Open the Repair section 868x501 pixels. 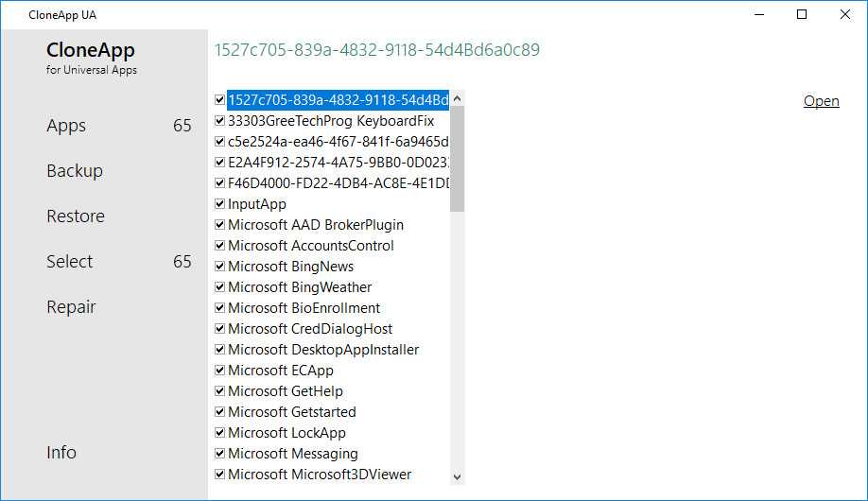point(71,307)
